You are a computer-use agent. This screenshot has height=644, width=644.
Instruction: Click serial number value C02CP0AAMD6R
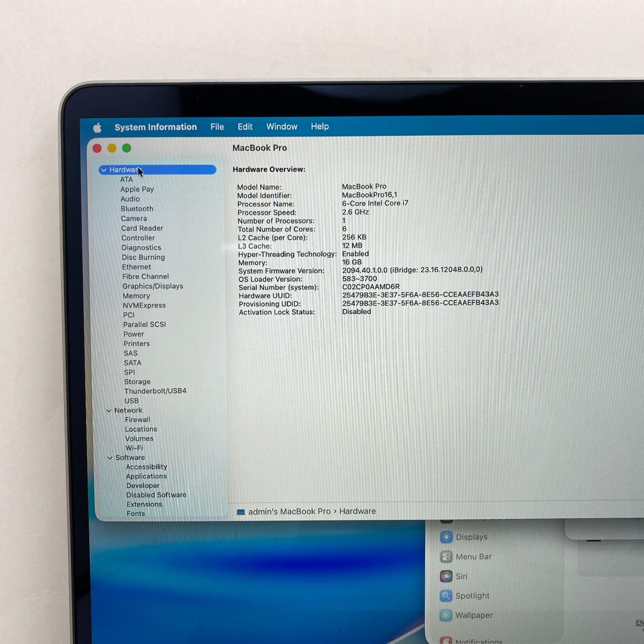point(371,287)
